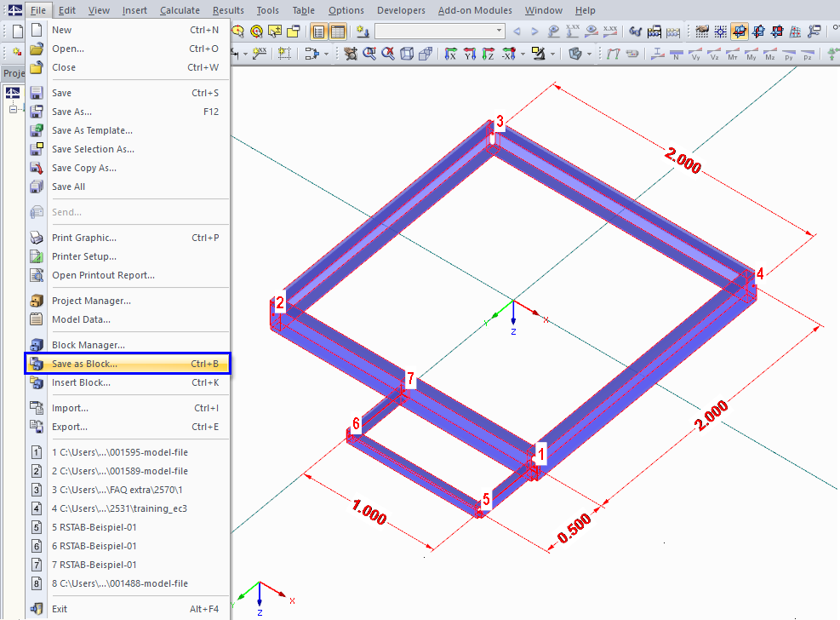840x620 pixels.
Task: Click the show results eye icon
Action: coord(591,32)
